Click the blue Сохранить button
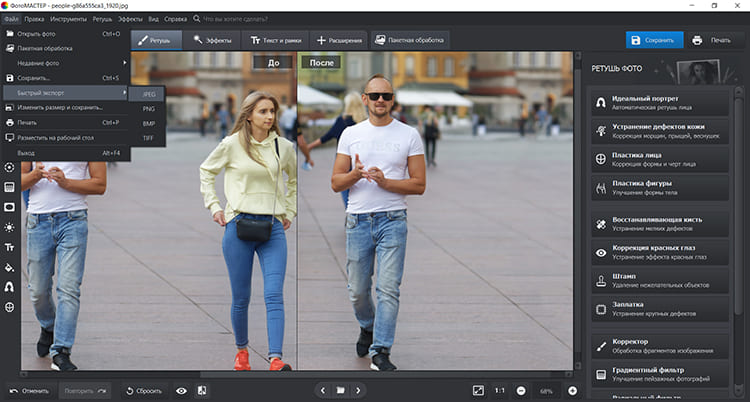Image resolution: width=750 pixels, height=402 pixels. point(655,40)
